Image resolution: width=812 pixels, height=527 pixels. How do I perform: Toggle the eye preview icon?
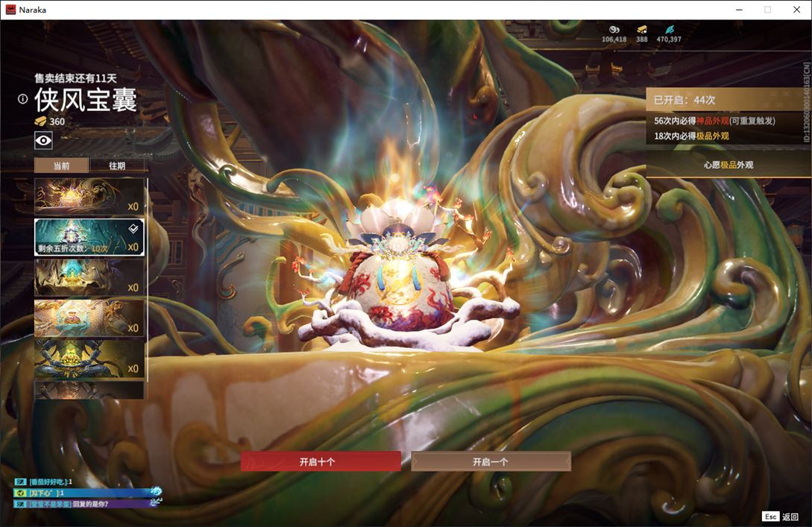pyautogui.click(x=43, y=140)
